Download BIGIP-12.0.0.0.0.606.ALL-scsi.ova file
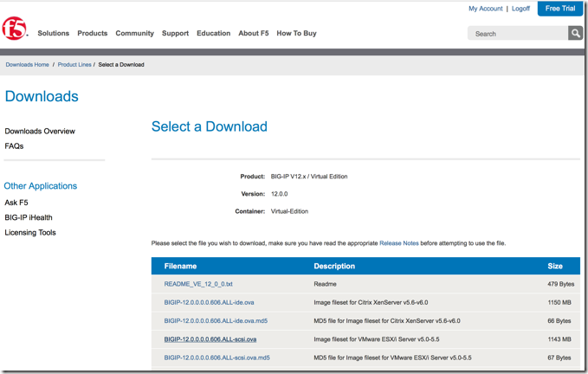This screenshot has height=374, width=588. (210, 339)
